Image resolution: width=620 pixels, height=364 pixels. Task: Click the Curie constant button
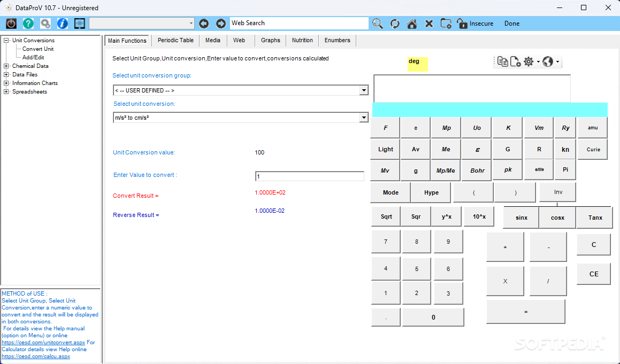pyautogui.click(x=593, y=149)
